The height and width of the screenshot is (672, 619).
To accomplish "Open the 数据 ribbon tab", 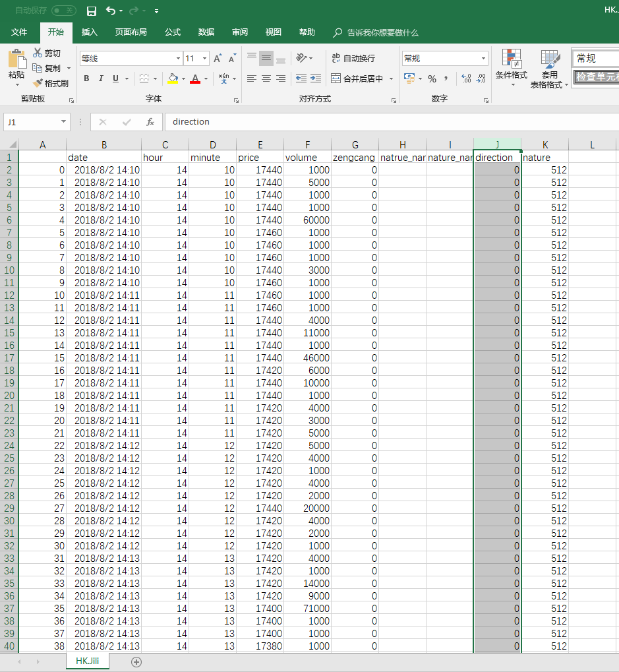I will pos(206,32).
